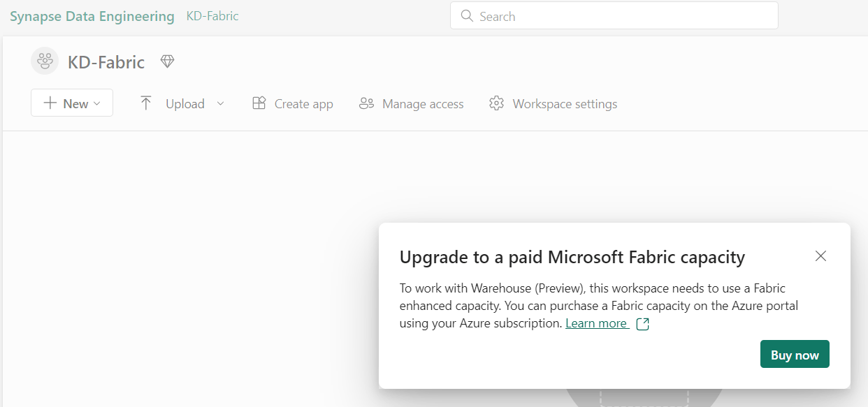Dismiss the Upgrade capacity dialog

820,256
